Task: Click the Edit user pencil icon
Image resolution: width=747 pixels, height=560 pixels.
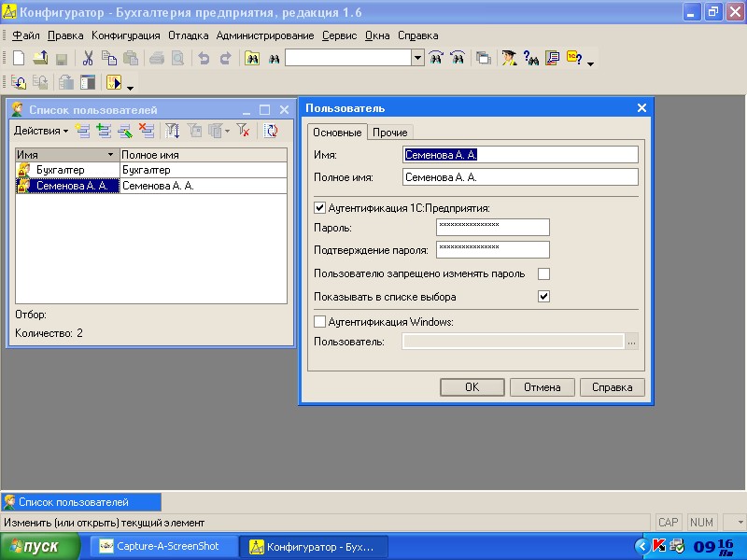Action: [125, 131]
